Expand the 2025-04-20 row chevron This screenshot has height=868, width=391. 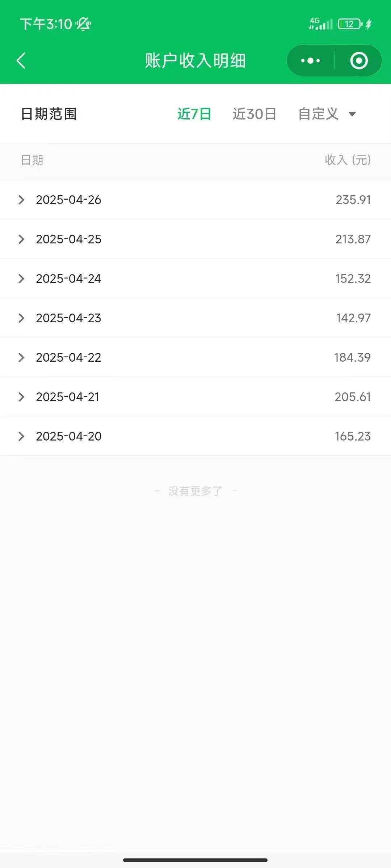[21, 436]
